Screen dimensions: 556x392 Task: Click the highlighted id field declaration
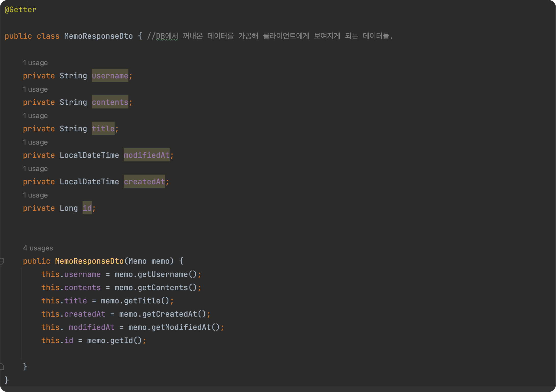pyautogui.click(x=87, y=208)
